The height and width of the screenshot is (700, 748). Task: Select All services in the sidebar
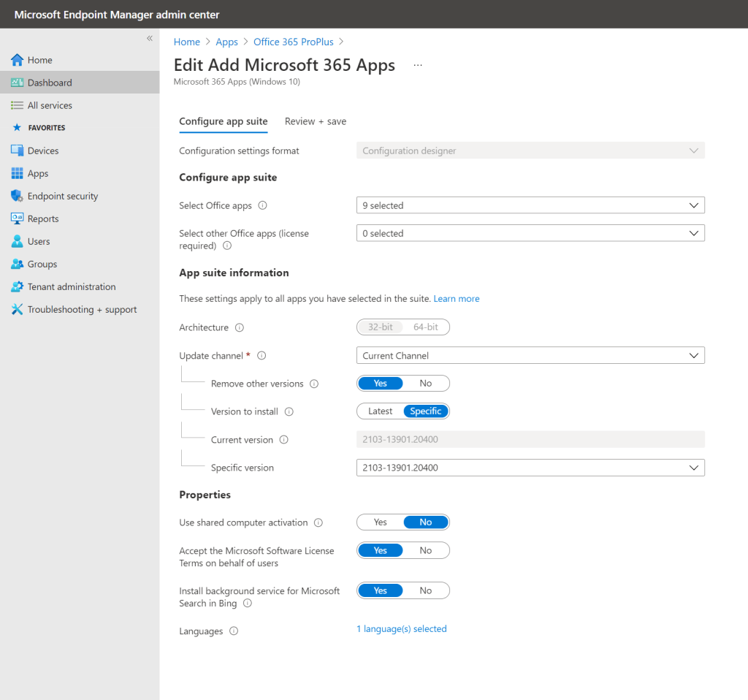(x=50, y=105)
